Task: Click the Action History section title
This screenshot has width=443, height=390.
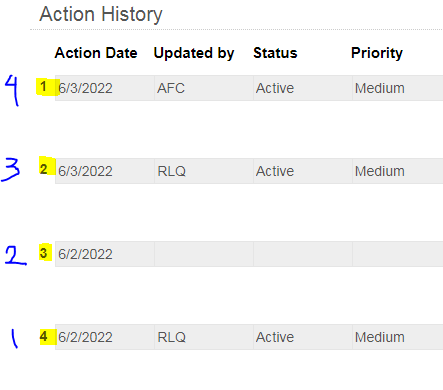Action: [101, 14]
